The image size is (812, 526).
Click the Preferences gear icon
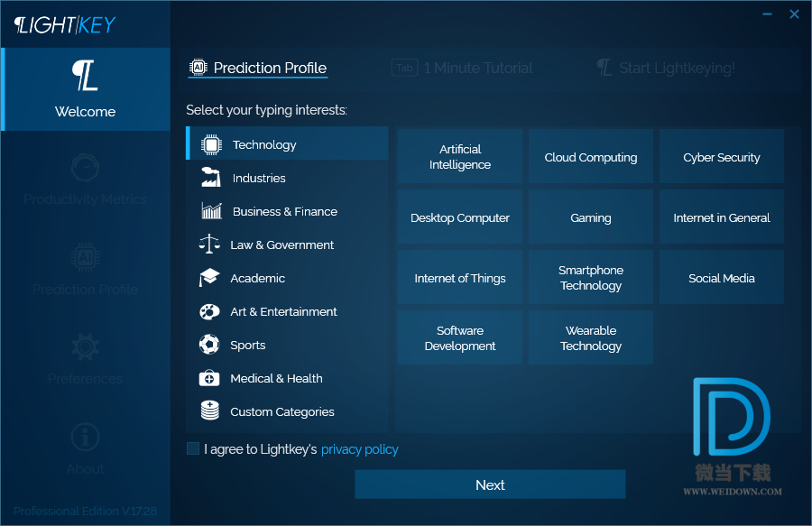(85, 346)
